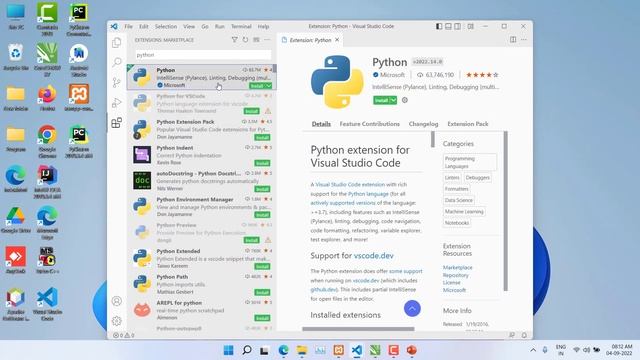Expand Install dropdown arrow on extension detail page
640x360 pixels.
coord(393,100)
